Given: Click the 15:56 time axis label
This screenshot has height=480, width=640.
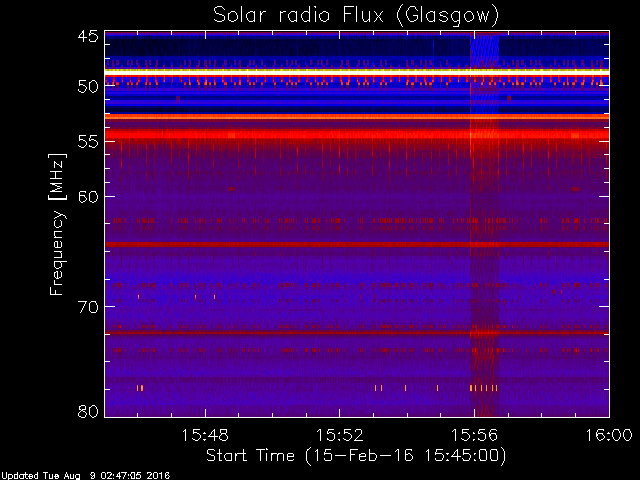Looking at the screenshot, I should pos(474,435).
